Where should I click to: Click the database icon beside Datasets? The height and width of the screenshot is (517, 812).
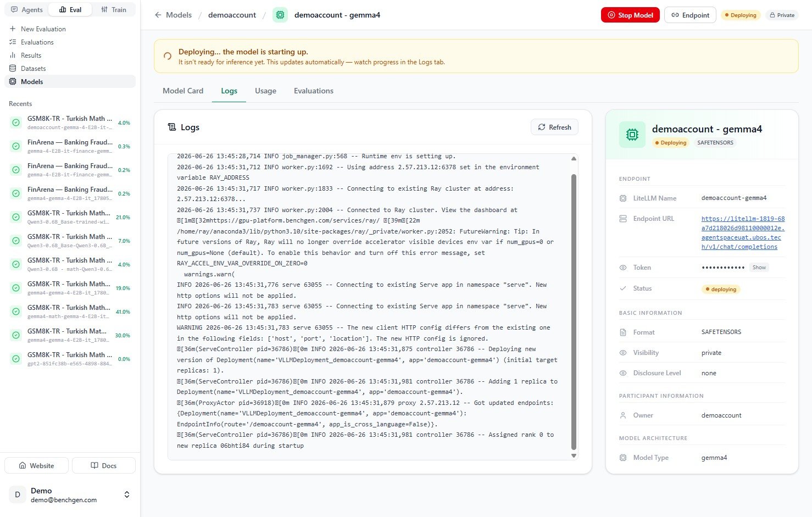[13, 68]
